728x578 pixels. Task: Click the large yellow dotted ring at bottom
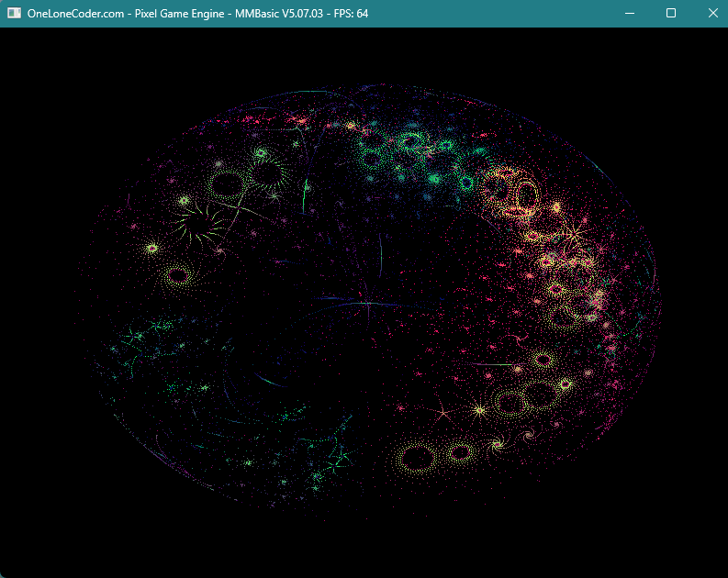418,456
